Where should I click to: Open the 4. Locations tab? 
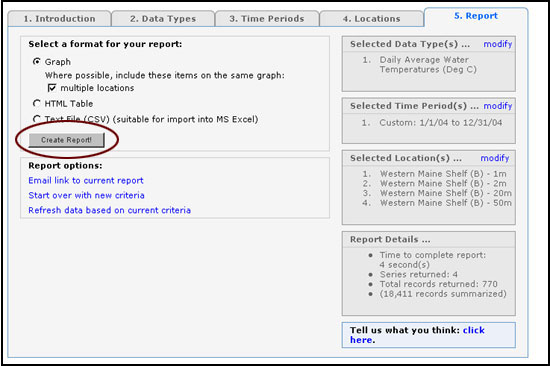371,19
